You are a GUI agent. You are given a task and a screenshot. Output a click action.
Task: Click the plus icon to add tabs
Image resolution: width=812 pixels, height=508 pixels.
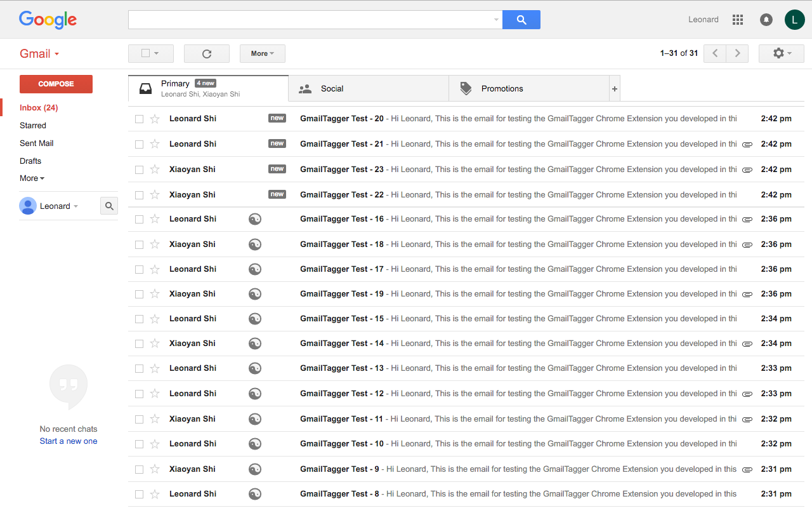point(614,89)
